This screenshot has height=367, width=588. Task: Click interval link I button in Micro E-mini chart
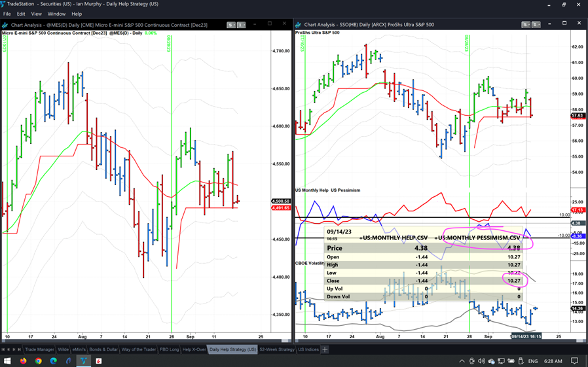coord(241,25)
